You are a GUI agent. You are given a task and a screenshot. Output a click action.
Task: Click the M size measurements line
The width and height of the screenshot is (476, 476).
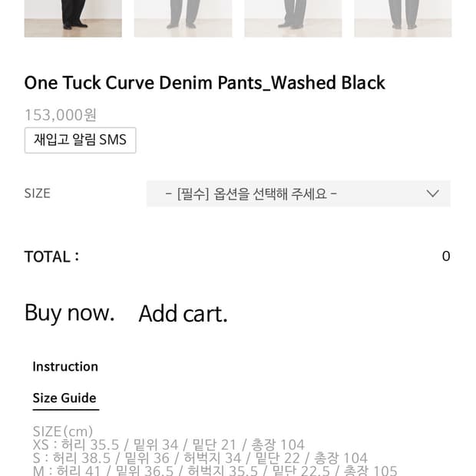[x=215, y=470]
